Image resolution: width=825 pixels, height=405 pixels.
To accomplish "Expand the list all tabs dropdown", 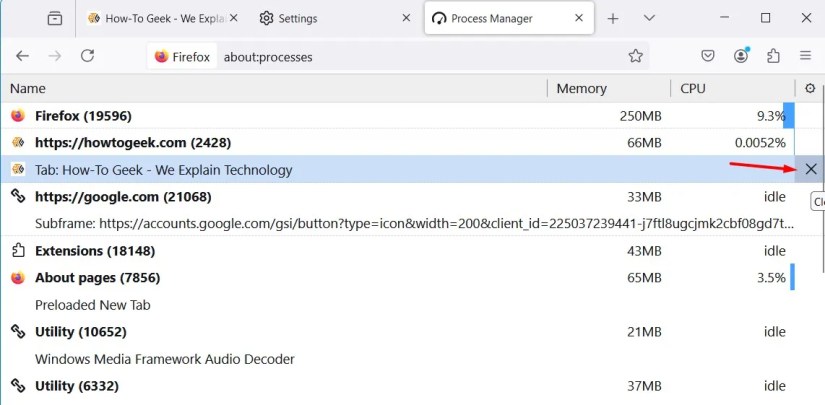I will [x=649, y=19].
